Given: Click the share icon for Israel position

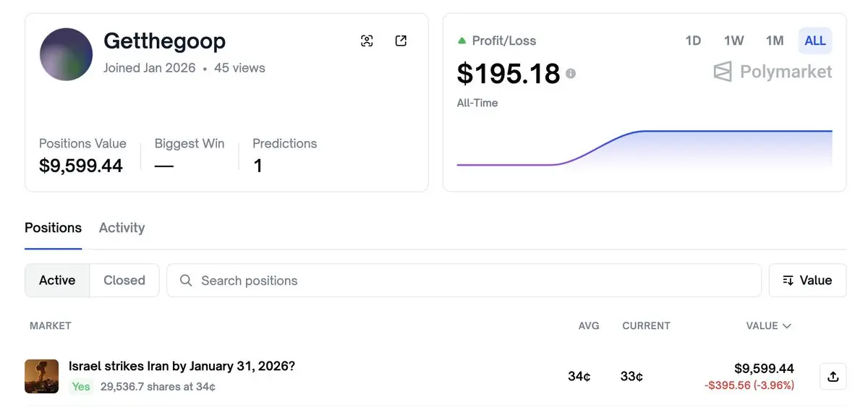Looking at the screenshot, I should point(833,376).
